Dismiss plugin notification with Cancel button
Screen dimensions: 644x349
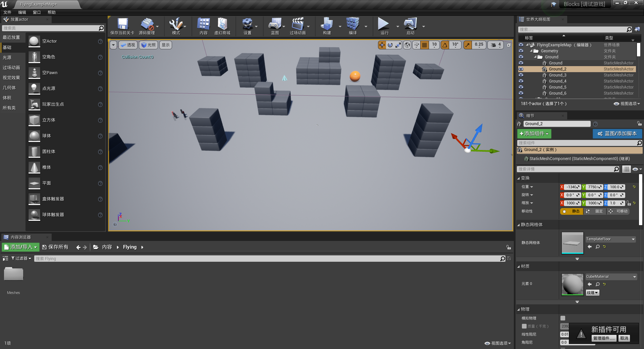click(x=624, y=338)
